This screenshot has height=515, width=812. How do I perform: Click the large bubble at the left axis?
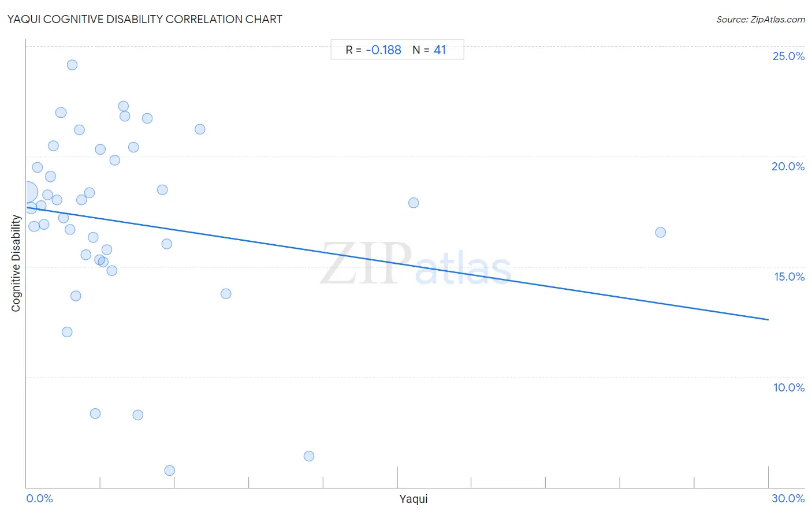click(x=27, y=192)
